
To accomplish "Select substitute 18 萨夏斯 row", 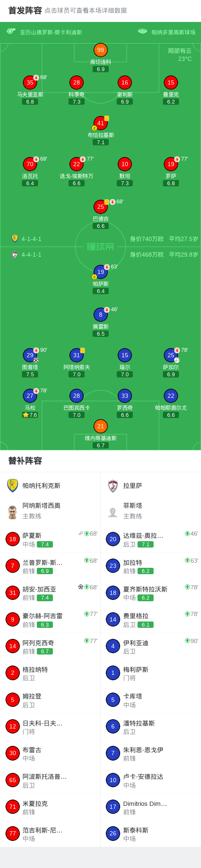I will [x=50, y=539].
